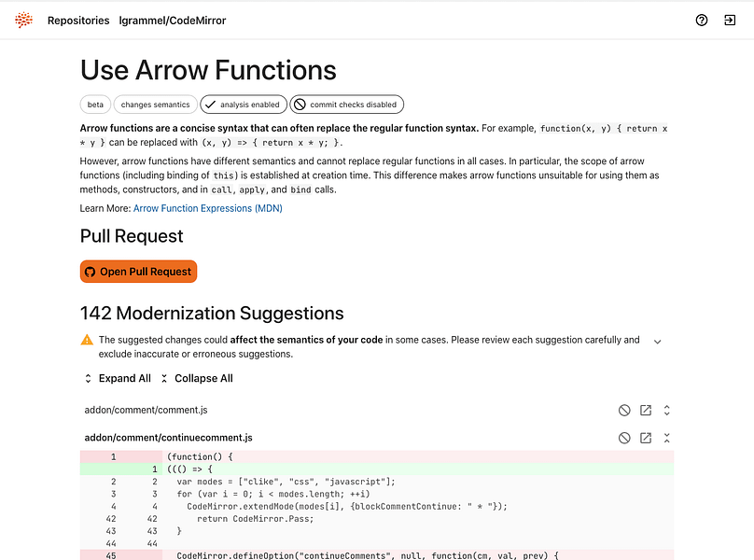Click the '142 Modernization Suggestions' heading
This screenshot has width=754, height=560.
(x=212, y=314)
